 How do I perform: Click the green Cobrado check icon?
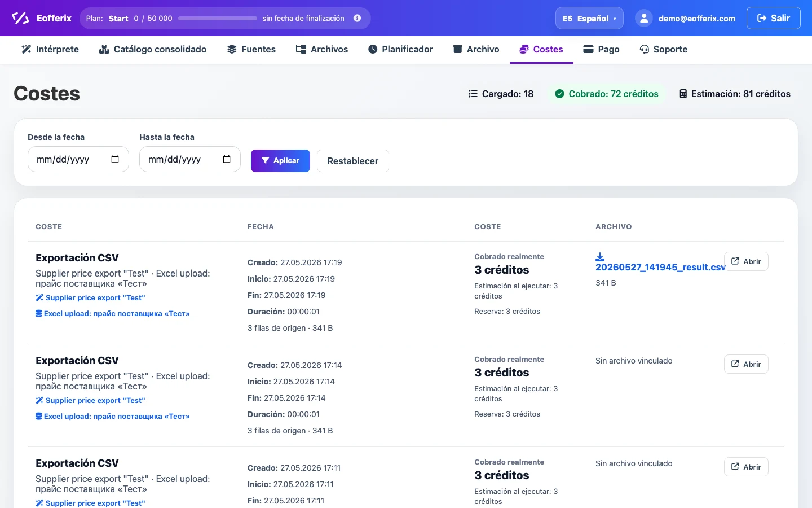(559, 94)
